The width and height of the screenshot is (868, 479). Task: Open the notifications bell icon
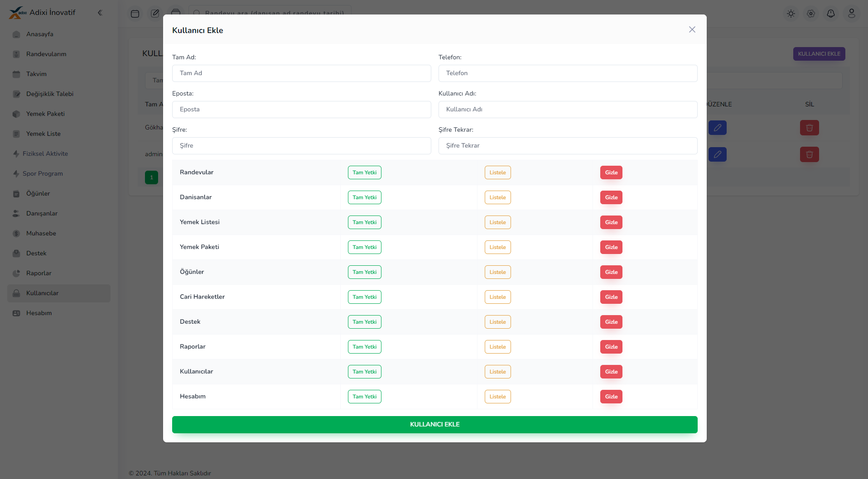(x=831, y=14)
